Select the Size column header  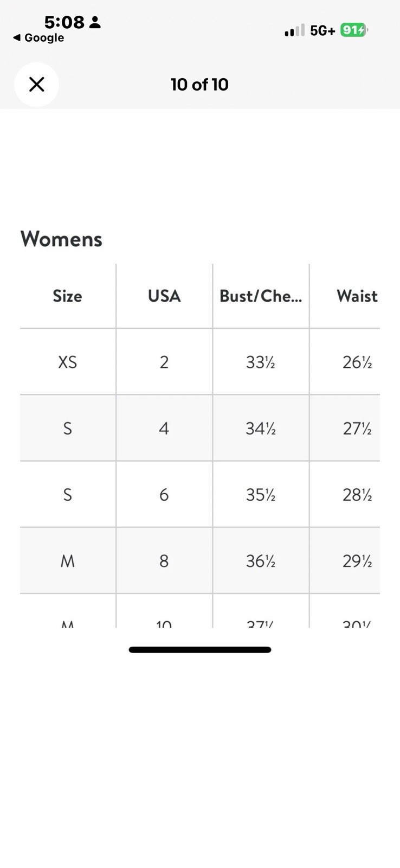[x=67, y=296]
